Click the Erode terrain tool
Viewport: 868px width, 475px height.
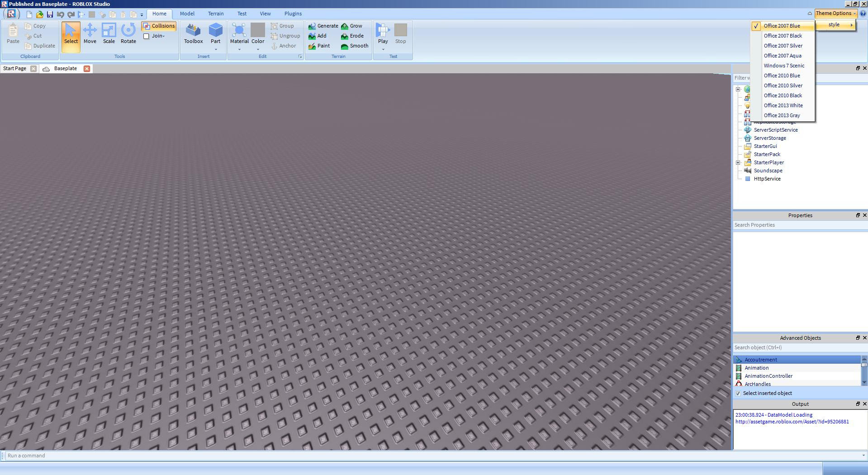(x=352, y=36)
